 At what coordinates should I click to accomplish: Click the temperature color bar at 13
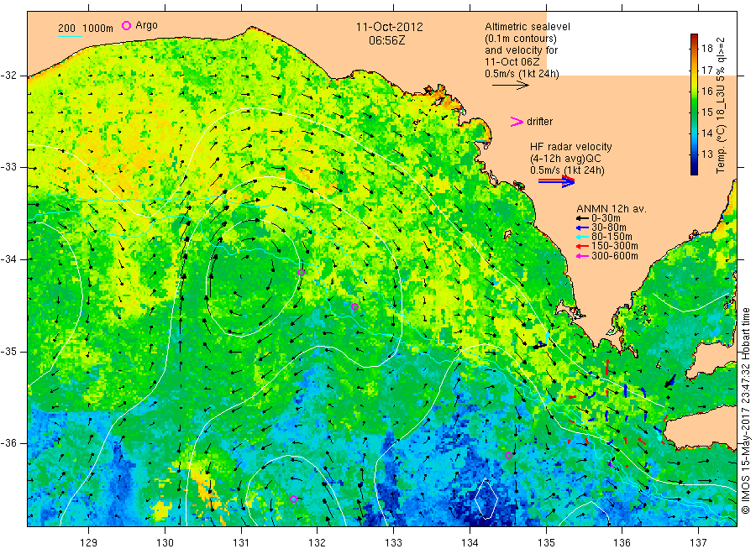694,154
